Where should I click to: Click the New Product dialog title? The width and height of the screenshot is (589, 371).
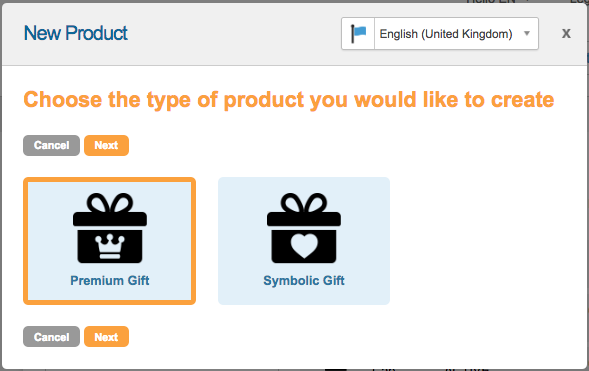pyautogui.click(x=76, y=33)
